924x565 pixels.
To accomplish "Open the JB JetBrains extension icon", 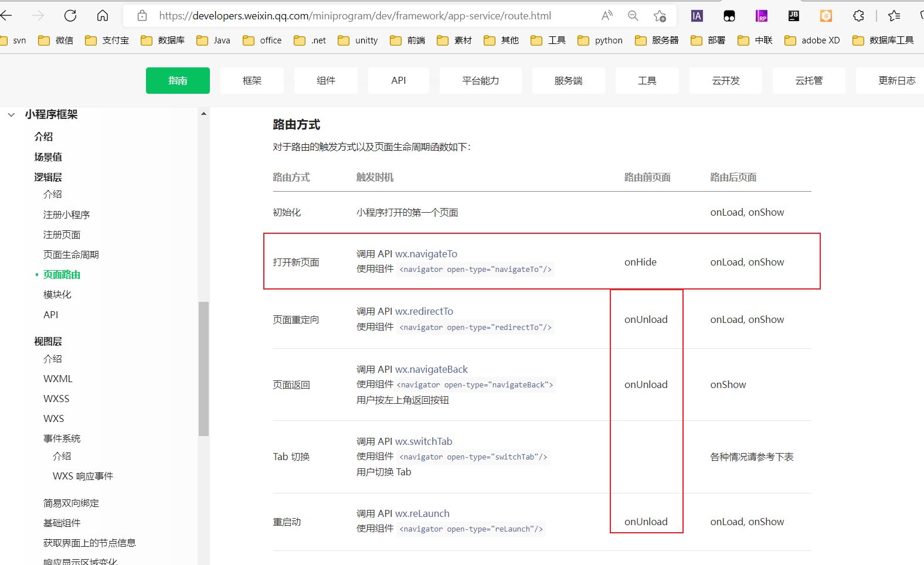I will coord(794,16).
